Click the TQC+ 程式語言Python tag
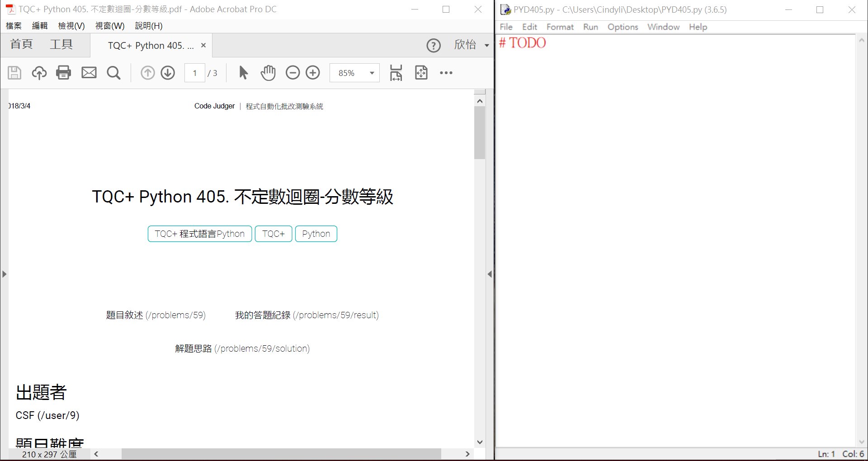This screenshot has width=868, height=461. [200, 234]
